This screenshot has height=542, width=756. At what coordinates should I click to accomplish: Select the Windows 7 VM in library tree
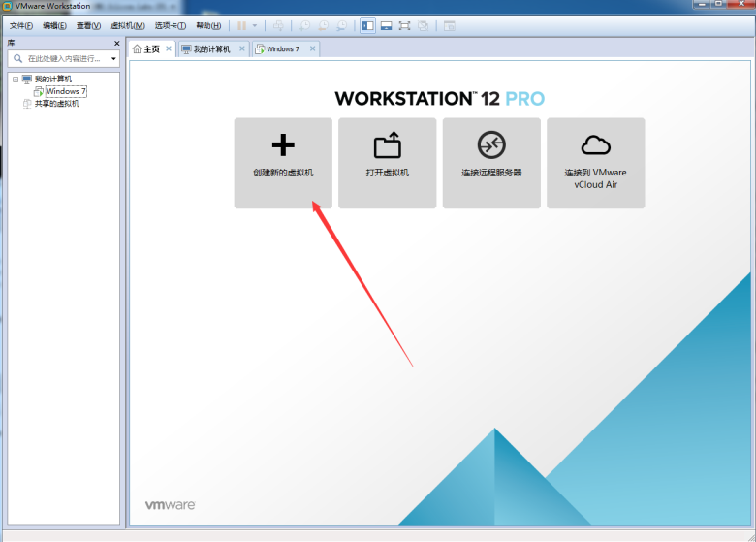(66, 91)
